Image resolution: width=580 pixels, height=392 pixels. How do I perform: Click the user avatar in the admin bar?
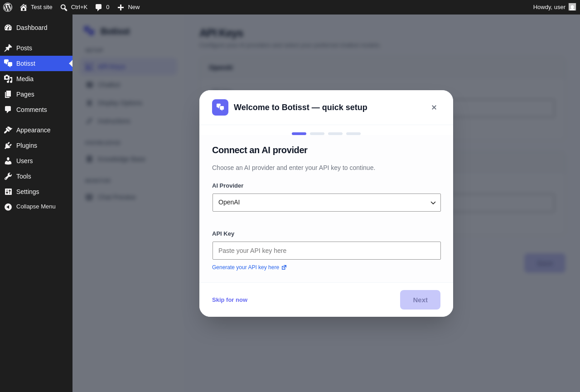tap(572, 7)
